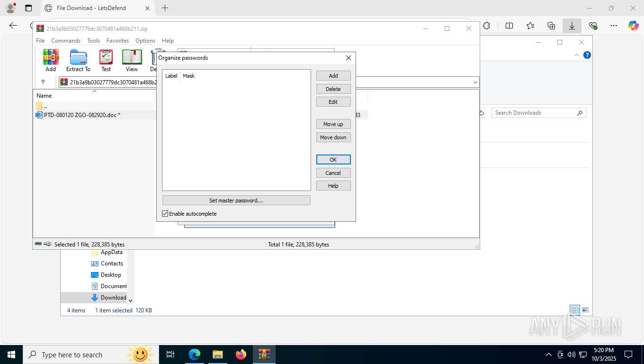644x364 pixels.
Task: Click Edge back arrow button
Action: [x=13, y=26]
